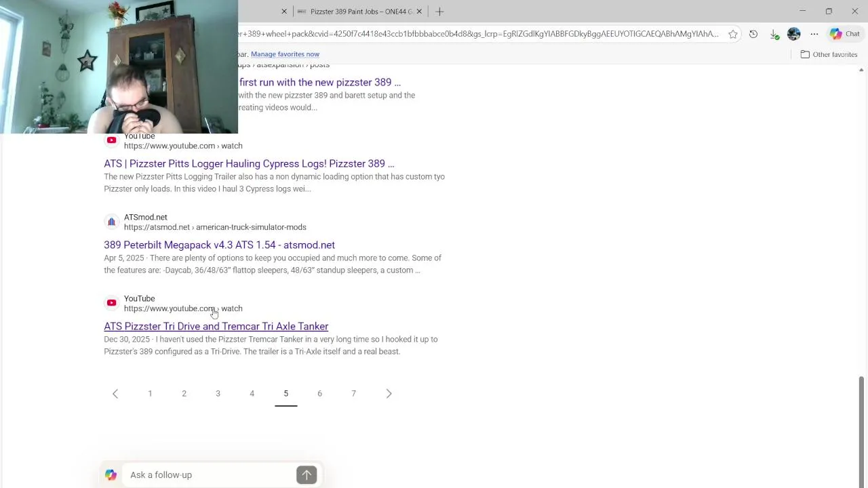868x488 pixels.
Task: Open Other favorites folder
Action: pos(829,54)
